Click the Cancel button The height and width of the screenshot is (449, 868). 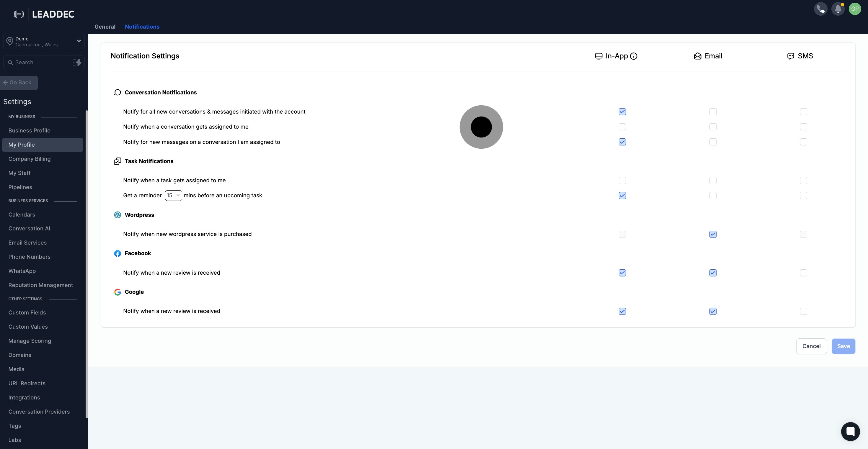pos(811,346)
